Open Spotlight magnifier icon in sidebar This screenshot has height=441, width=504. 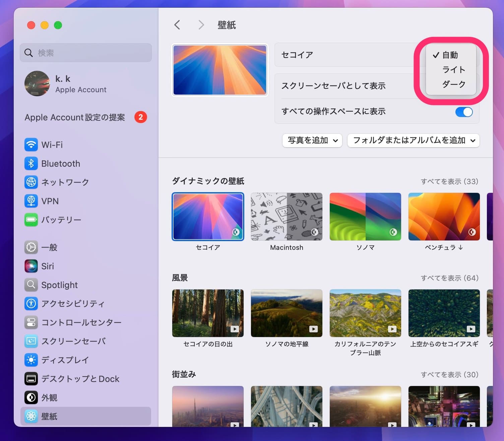(31, 285)
